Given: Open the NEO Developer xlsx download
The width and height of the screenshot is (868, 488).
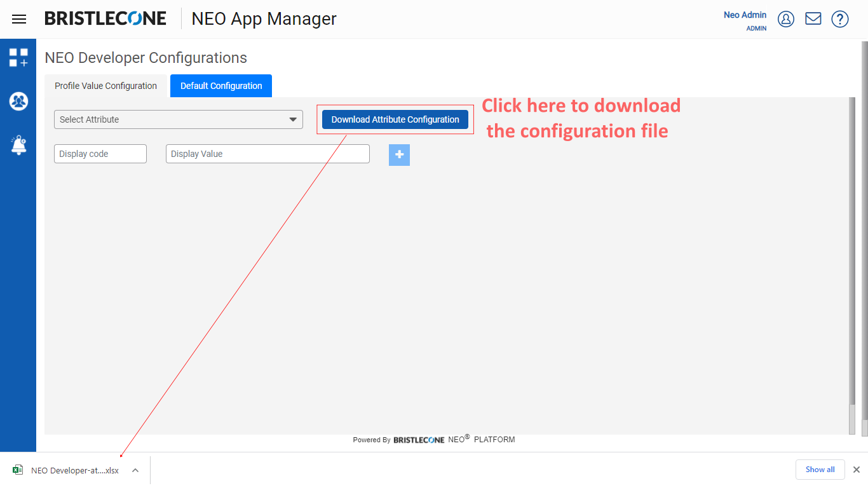Looking at the screenshot, I should click(x=75, y=470).
